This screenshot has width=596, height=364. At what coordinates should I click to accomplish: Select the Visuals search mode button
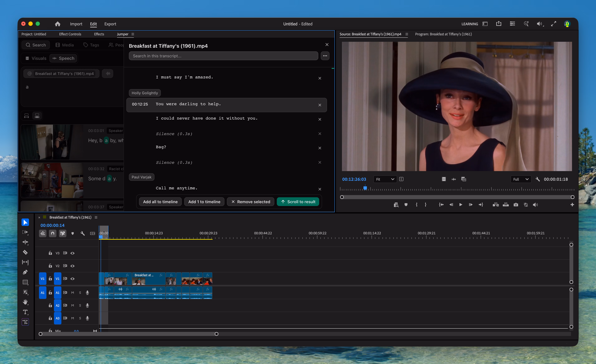point(36,58)
